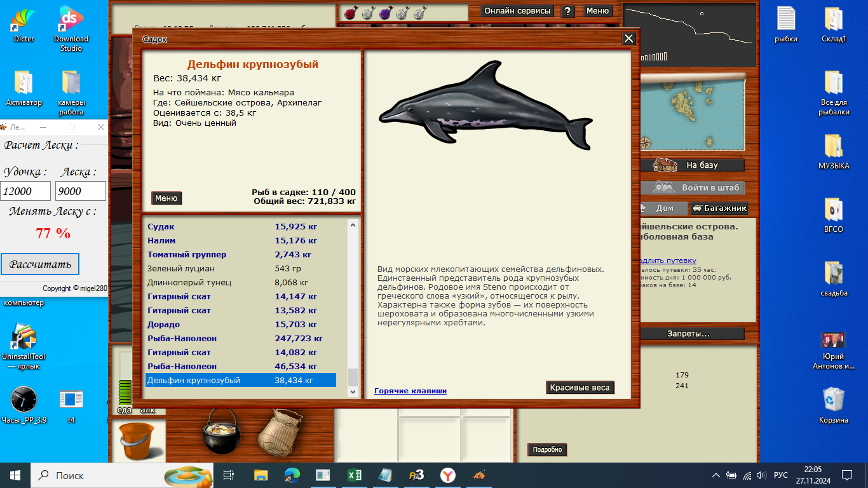
Task: Click the question mark help button
Action: point(568,11)
